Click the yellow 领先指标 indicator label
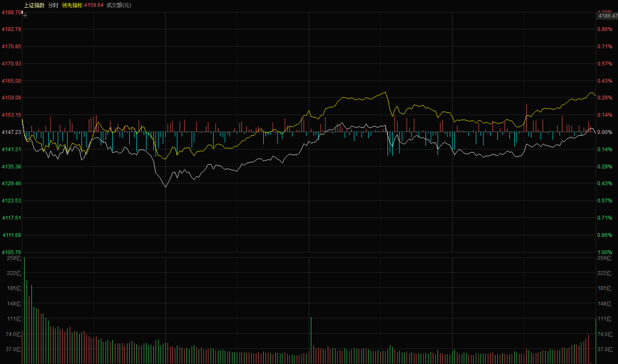Screen dimensions: 618x364 pyautogui.click(x=72, y=5)
